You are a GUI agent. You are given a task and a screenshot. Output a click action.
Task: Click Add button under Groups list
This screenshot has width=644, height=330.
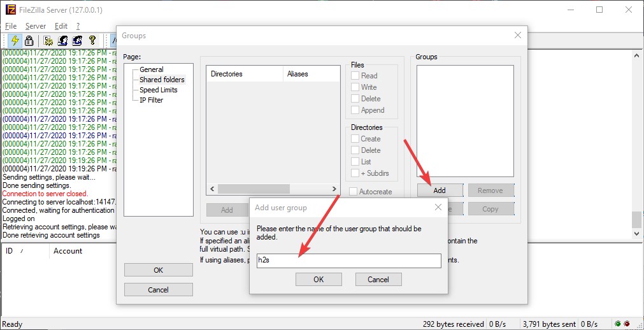(x=440, y=190)
